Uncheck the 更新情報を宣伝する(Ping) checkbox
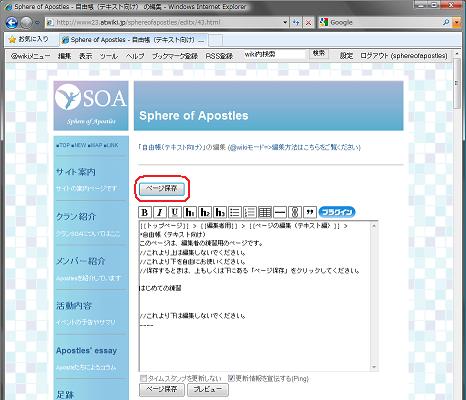Image resolution: width=466 pixels, height=400 pixels. coord(231,378)
